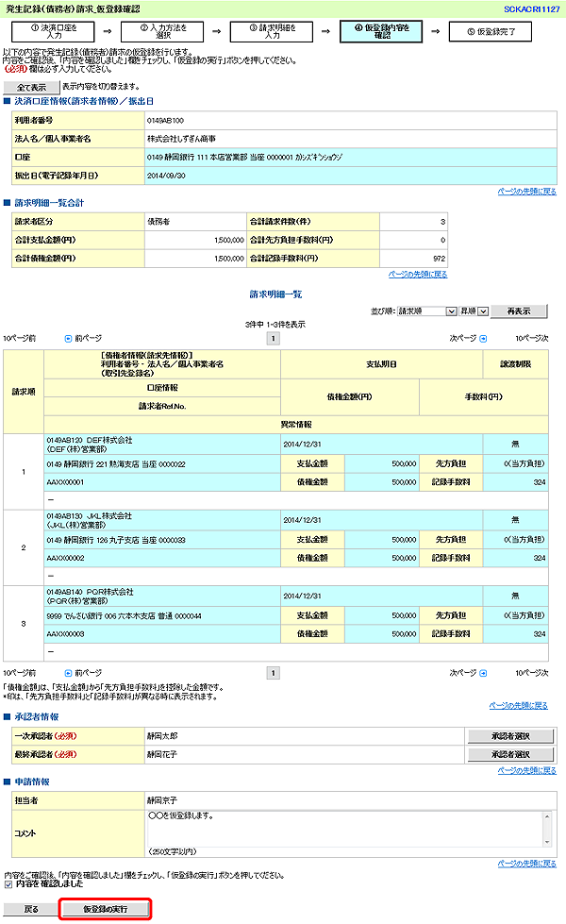
Task: Click 10ページ前 below the detail table
Action: tap(20, 673)
